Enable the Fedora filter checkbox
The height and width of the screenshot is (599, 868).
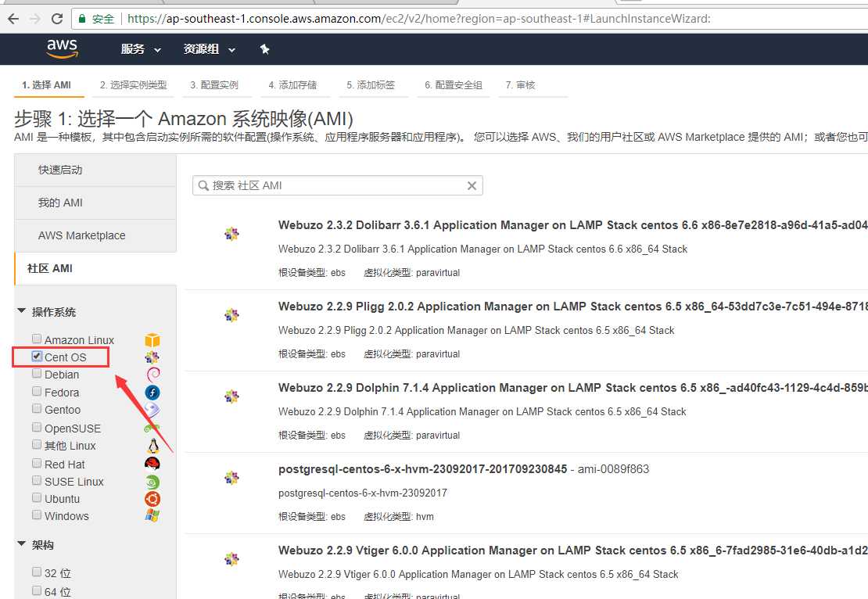(37, 391)
